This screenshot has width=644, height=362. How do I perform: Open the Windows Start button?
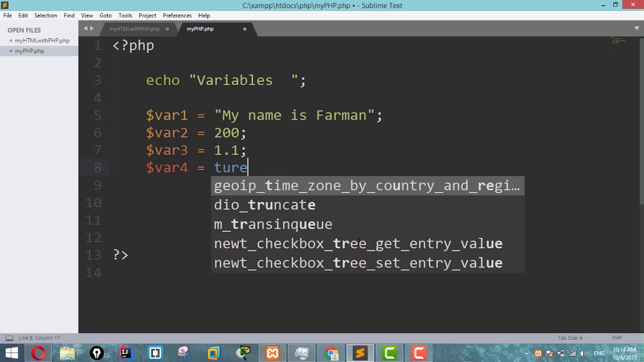[11, 353]
